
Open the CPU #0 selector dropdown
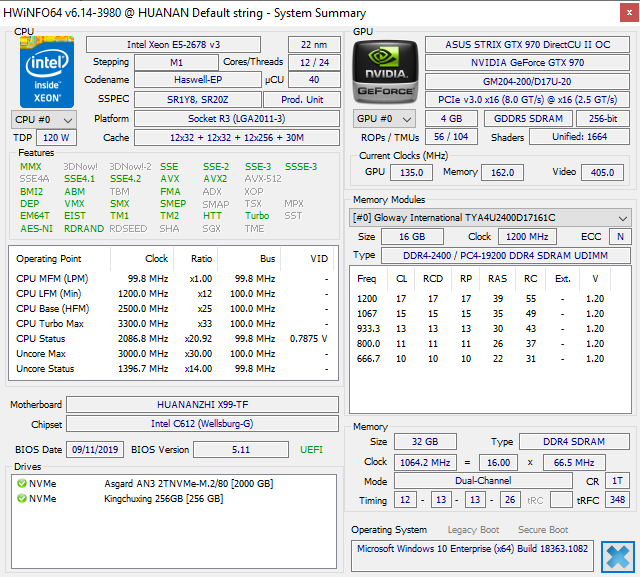point(44,120)
